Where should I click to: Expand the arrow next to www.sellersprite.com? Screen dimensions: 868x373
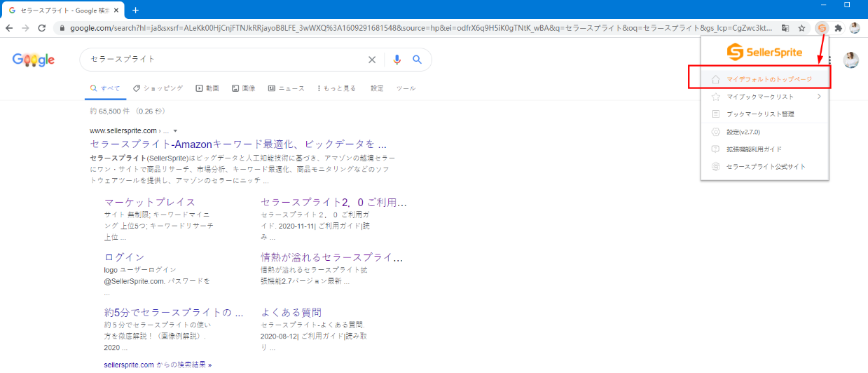175,131
